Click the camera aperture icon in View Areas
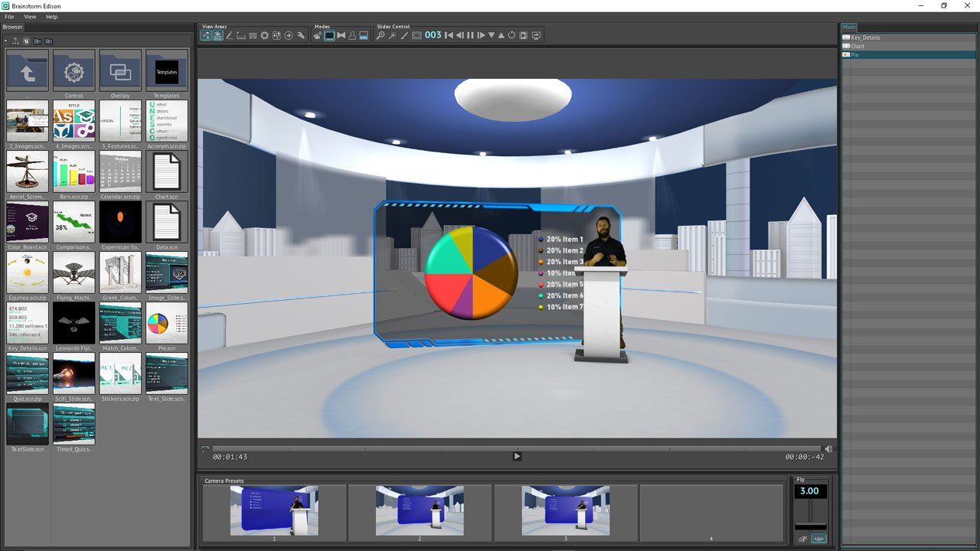The height and width of the screenshot is (551, 980). (264, 35)
